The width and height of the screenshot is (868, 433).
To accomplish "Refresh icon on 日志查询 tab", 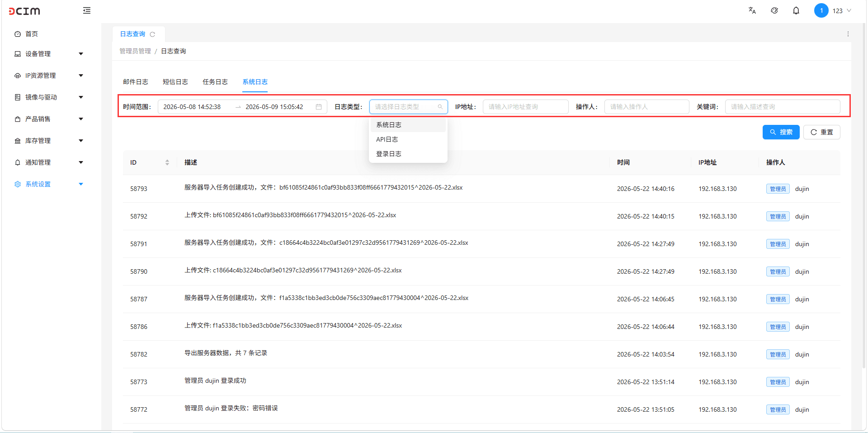I will tap(152, 34).
